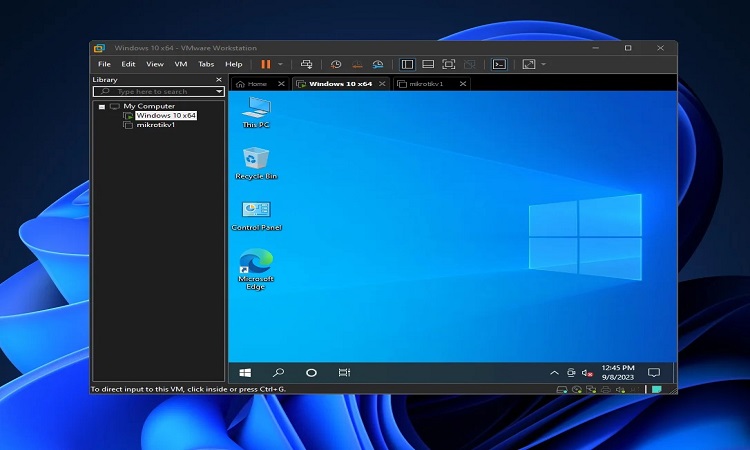Show hidden tray icons in guest taskbar
Screen dimensions: 750x450
pos(554,373)
